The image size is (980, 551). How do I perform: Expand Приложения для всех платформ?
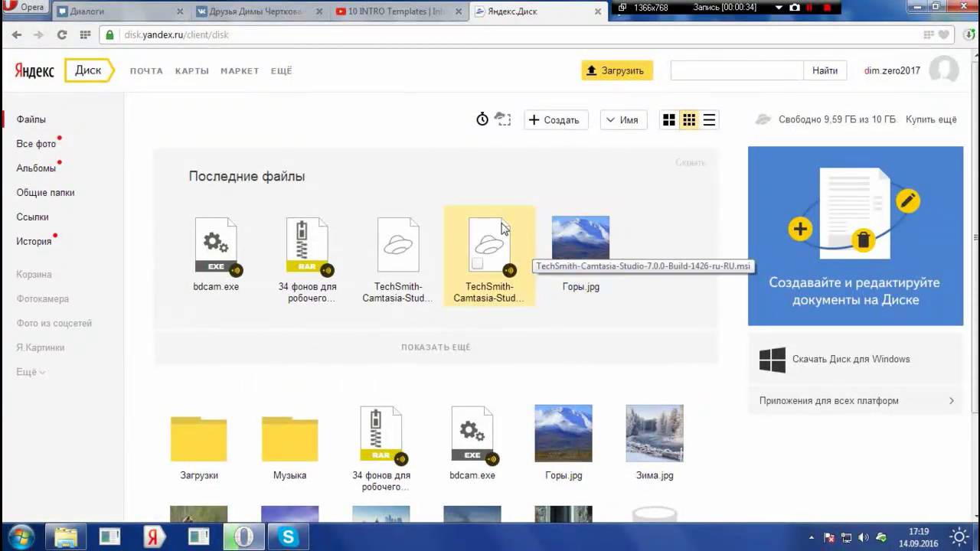(855, 400)
